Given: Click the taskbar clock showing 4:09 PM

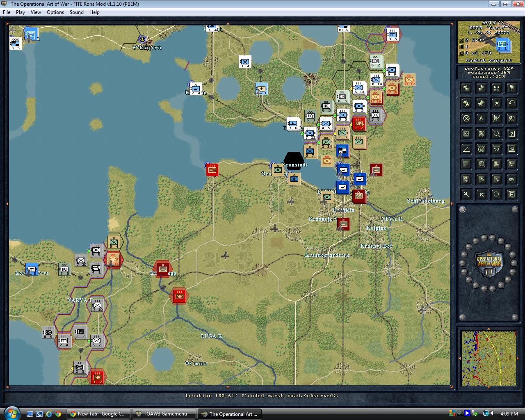Looking at the screenshot, I should tap(509, 414).
